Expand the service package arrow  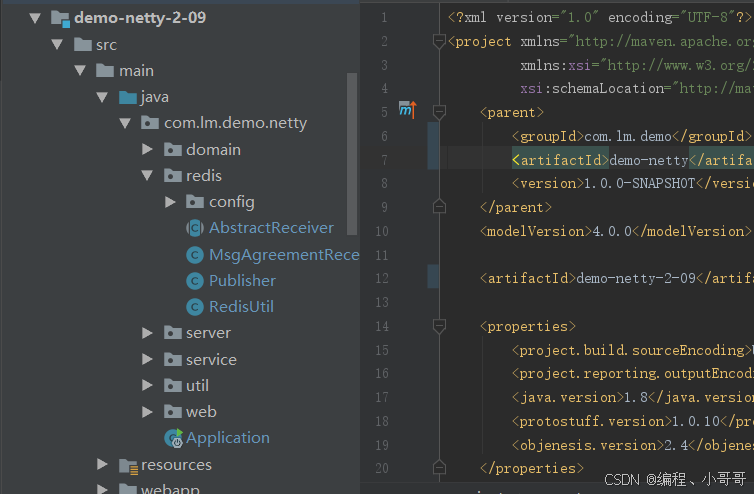(147, 359)
